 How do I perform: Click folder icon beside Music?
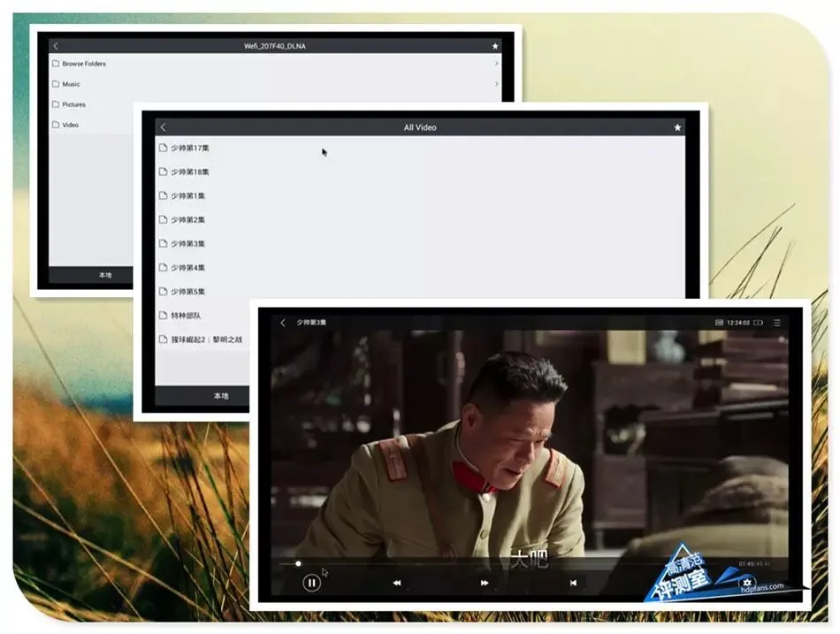pos(56,84)
